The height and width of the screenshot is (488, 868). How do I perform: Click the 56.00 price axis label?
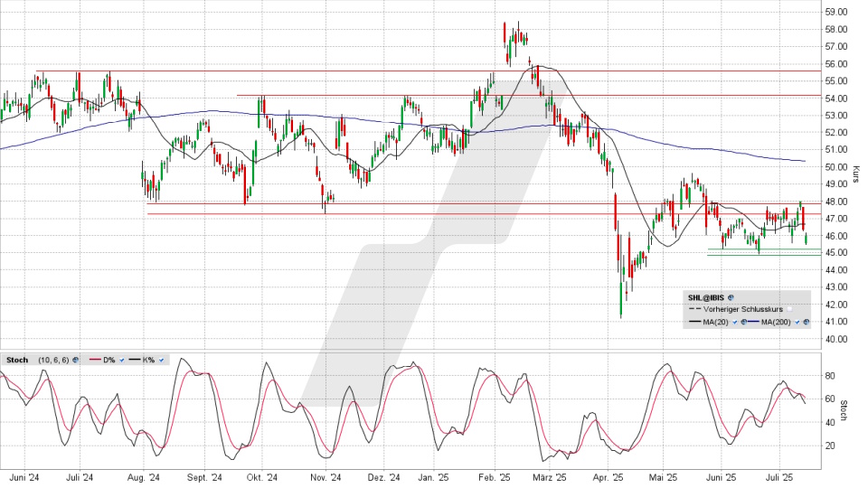(x=835, y=63)
